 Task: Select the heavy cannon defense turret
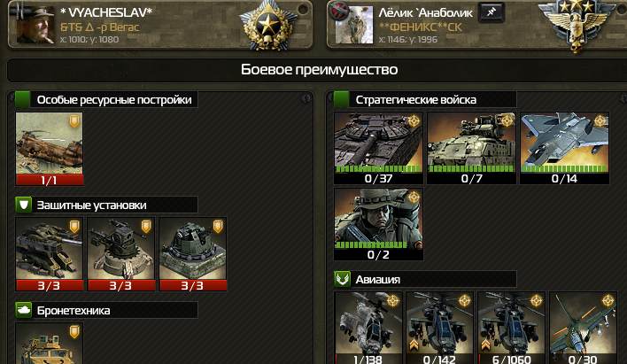pos(50,254)
